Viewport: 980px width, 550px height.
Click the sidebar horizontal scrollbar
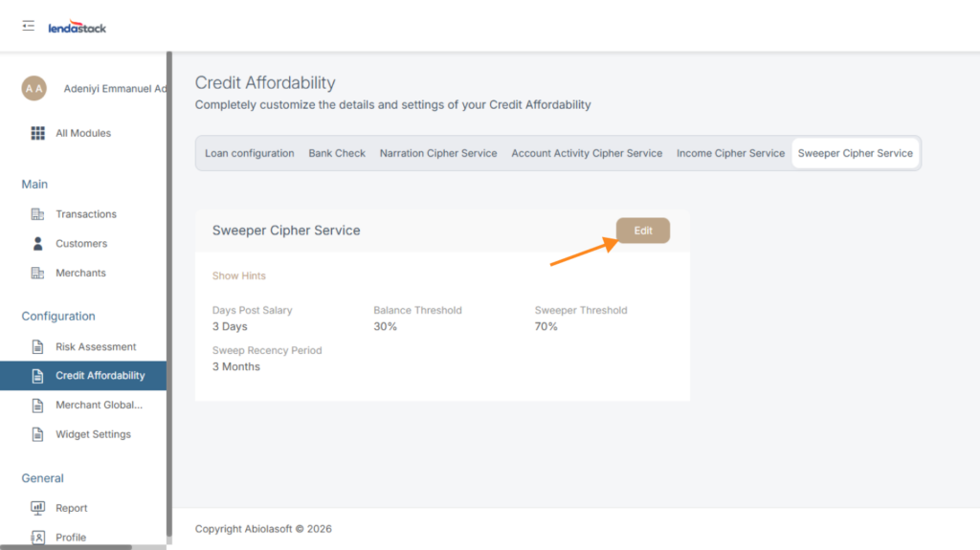[x=65, y=547]
